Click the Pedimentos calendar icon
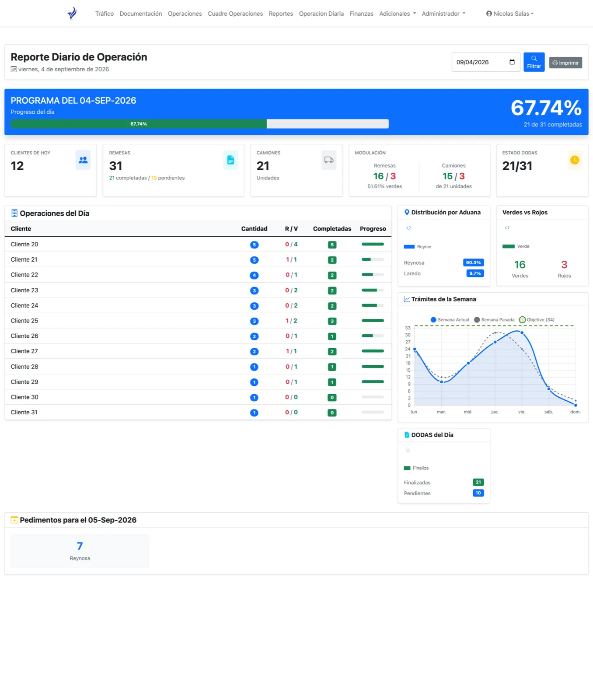The width and height of the screenshot is (593, 700). (14, 520)
